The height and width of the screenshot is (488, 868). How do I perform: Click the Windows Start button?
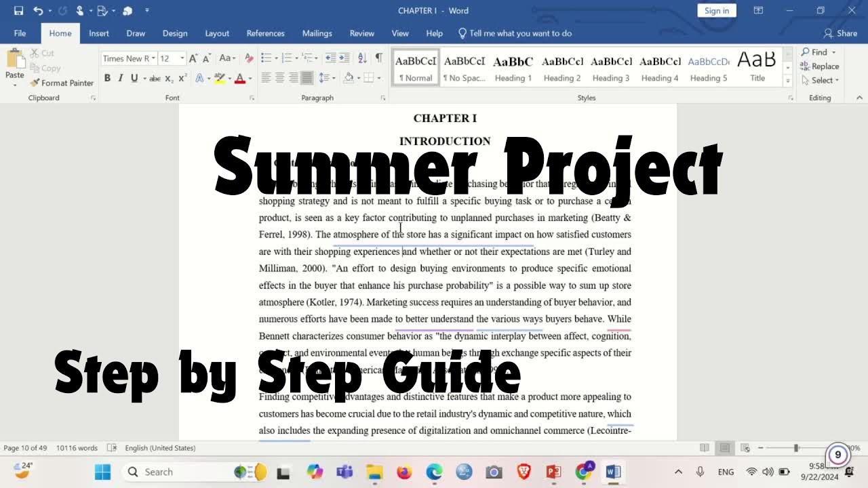102,472
